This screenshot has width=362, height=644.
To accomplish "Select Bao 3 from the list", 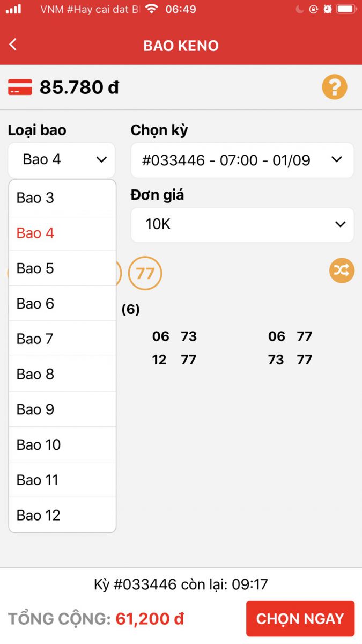I will (62, 197).
